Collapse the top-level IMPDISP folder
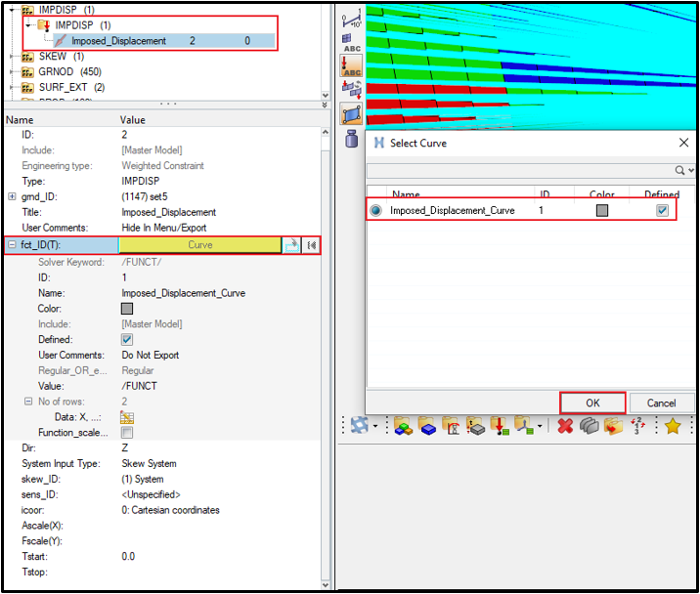700x594 pixels. click(x=12, y=10)
